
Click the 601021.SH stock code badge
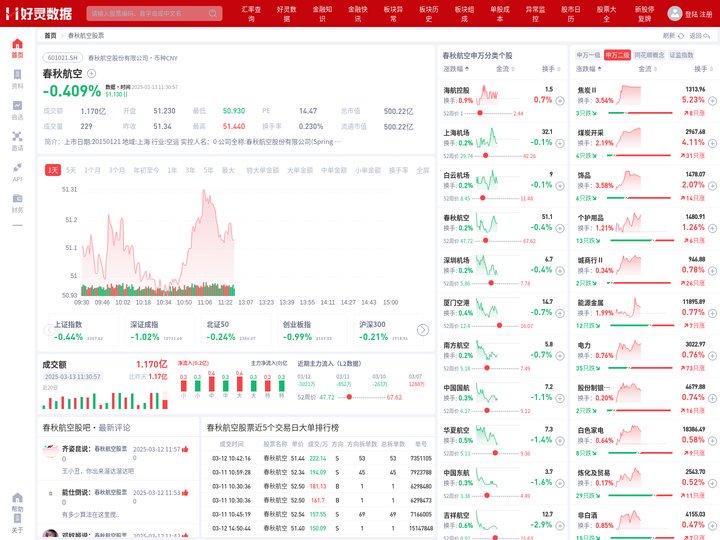click(62, 58)
